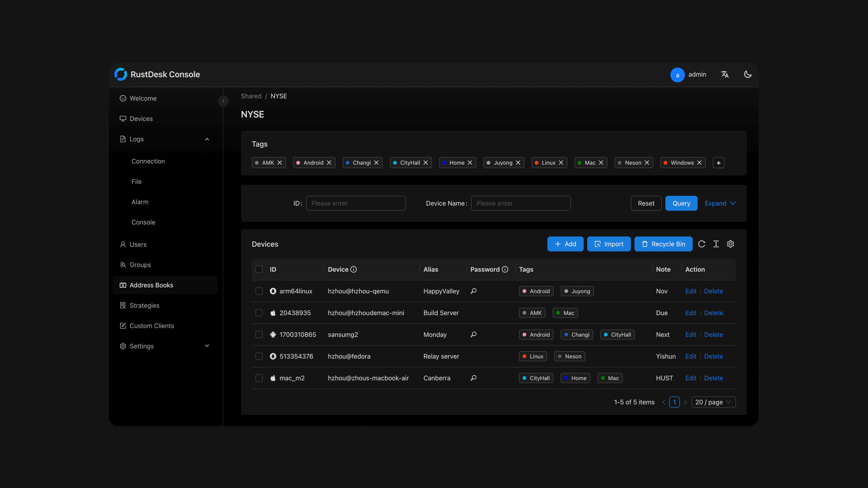This screenshot has height=488, width=868.
Task: Go to next page arrow
Action: pos(685,402)
